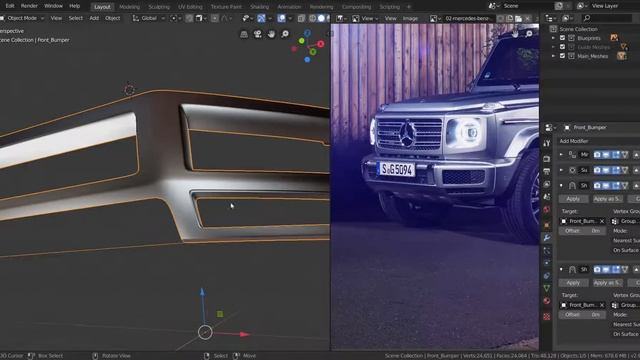Expand the Guide Meshes collection

click(553, 47)
